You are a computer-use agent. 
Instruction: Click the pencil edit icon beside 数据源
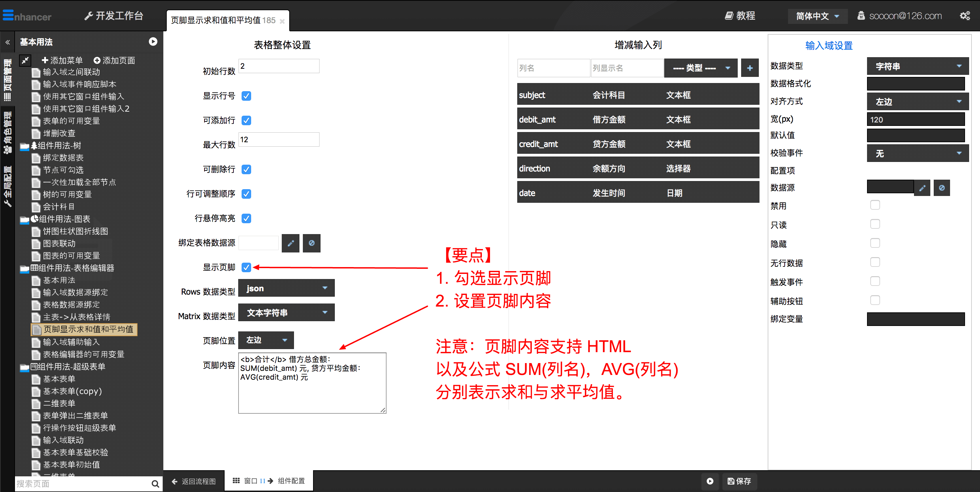(x=922, y=188)
